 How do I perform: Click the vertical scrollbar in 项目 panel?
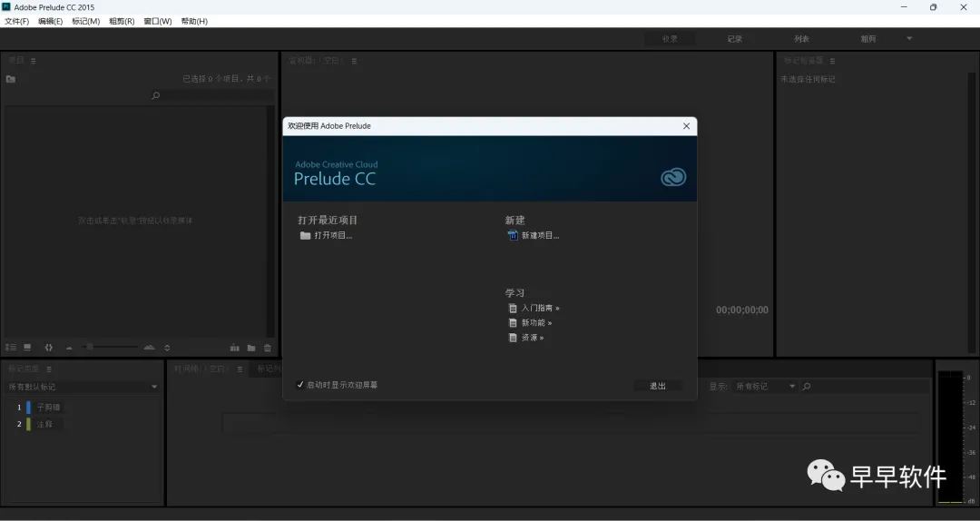(x=270, y=221)
